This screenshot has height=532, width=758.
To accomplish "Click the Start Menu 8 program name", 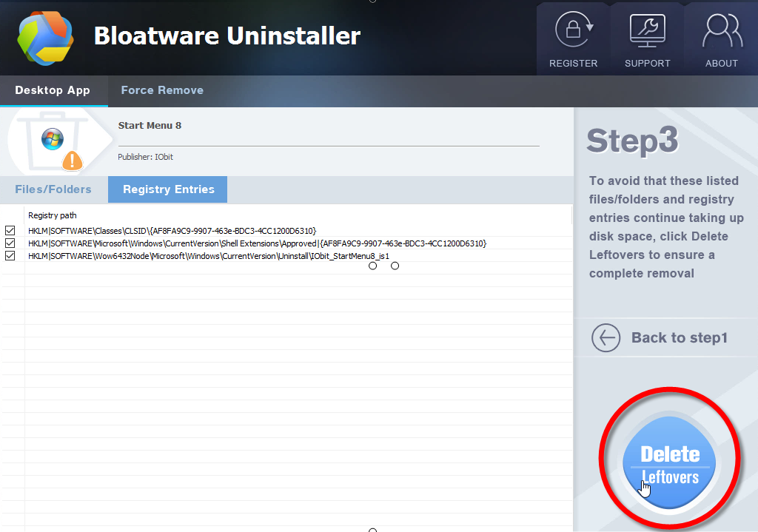I will pos(150,126).
